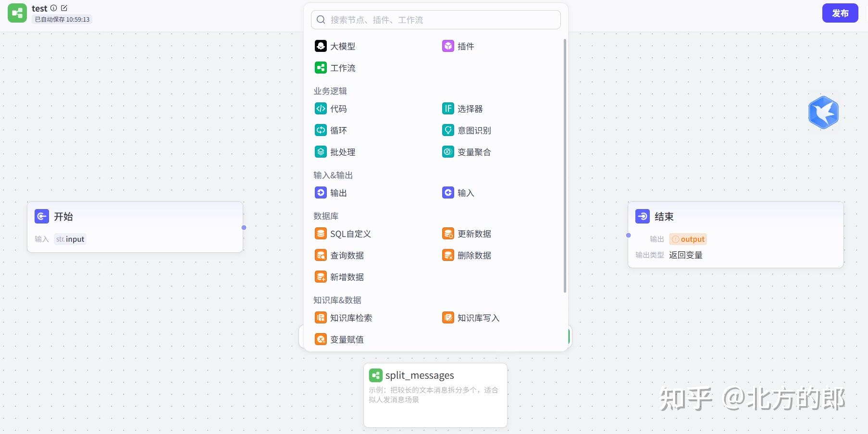
Task: Click the 已自动保存 10:59:13 status
Action: coord(62,20)
